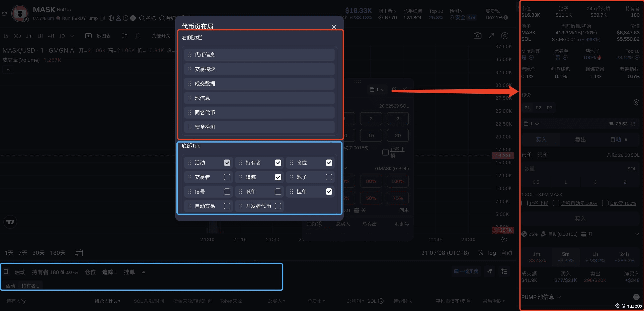
Task: Uncheck the 活动 tab checkbox in dialog
Action: [227, 163]
